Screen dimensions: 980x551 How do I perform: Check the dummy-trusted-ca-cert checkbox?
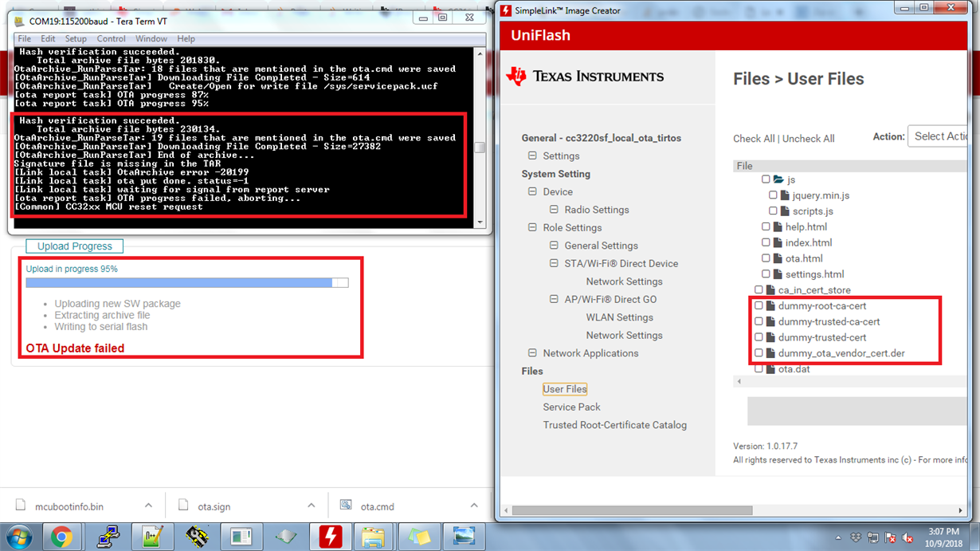tap(759, 321)
